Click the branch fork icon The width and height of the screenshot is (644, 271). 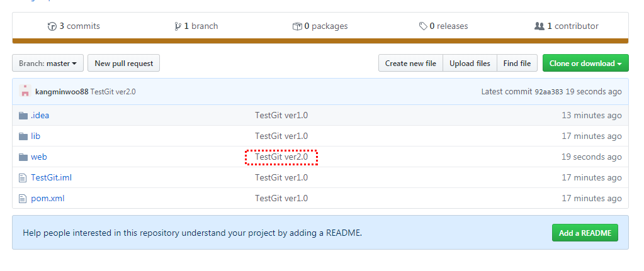tap(178, 26)
